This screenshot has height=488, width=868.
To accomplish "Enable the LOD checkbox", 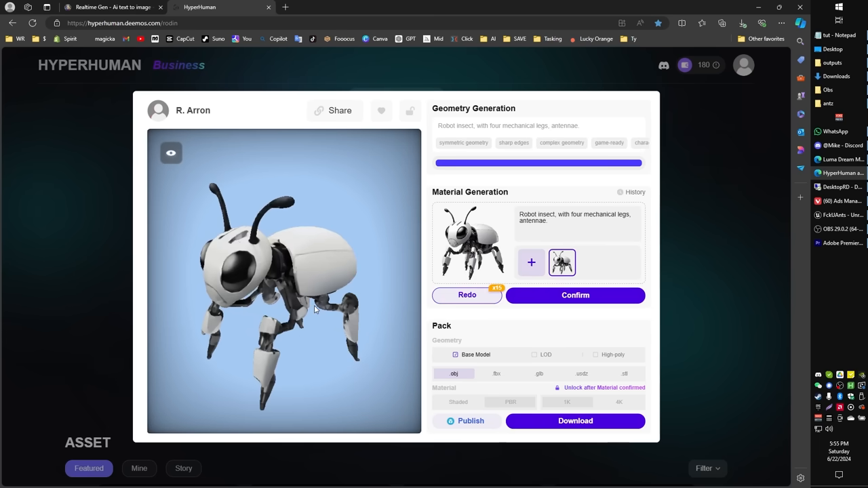I will point(534,354).
